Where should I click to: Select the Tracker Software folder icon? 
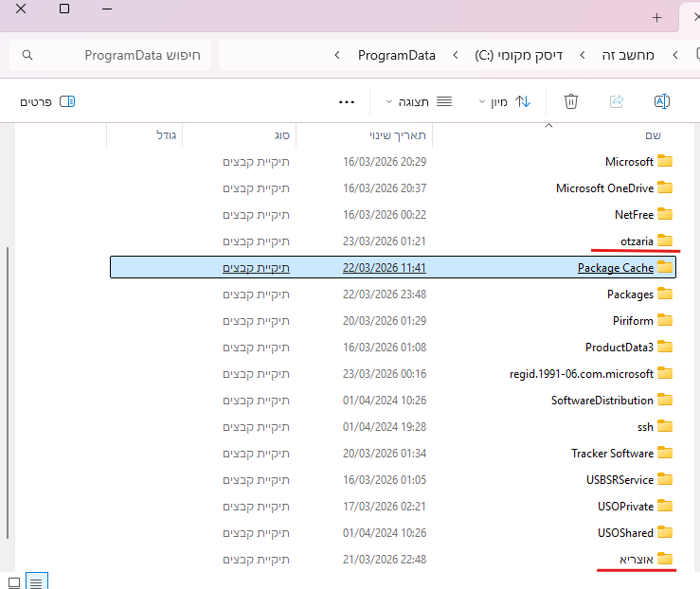[665, 453]
